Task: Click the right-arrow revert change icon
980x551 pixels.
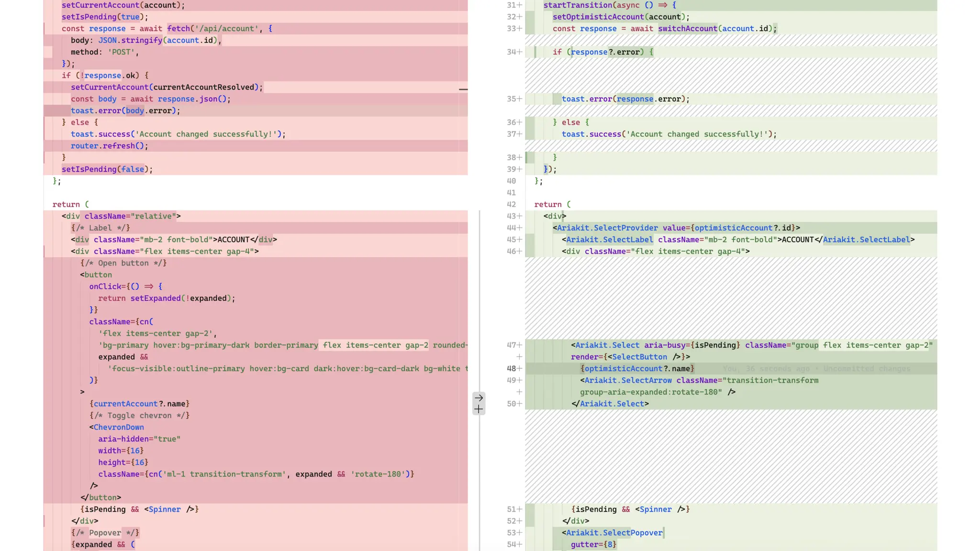Action: (x=479, y=398)
